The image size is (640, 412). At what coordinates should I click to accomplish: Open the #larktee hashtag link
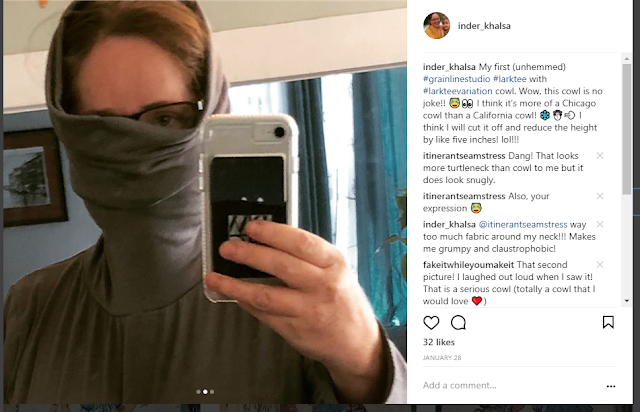[x=510, y=79]
